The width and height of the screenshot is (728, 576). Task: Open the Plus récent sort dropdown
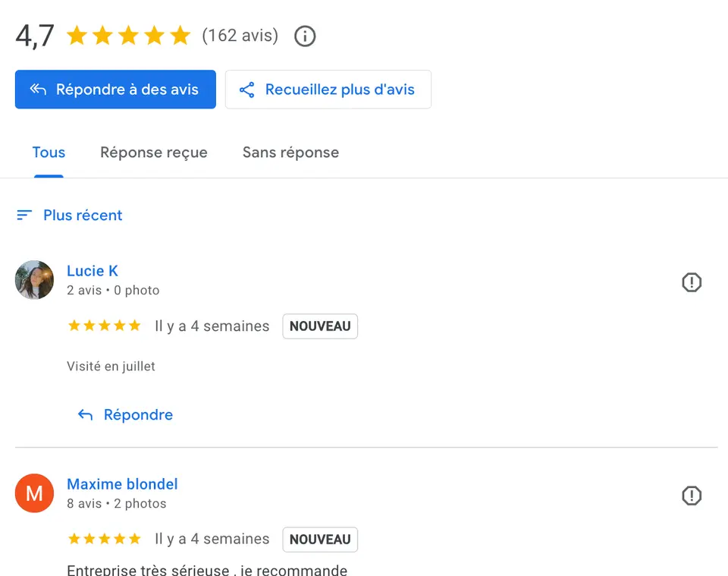pos(69,215)
